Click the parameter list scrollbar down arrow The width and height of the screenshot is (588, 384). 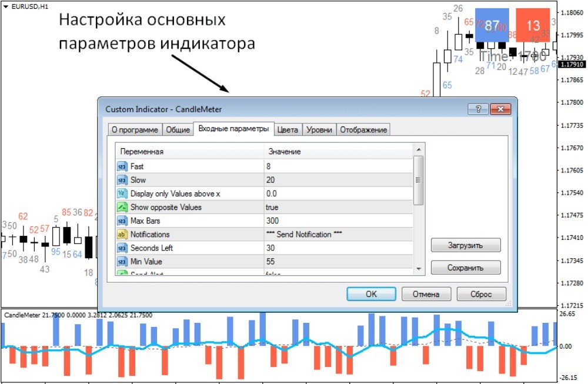point(419,270)
